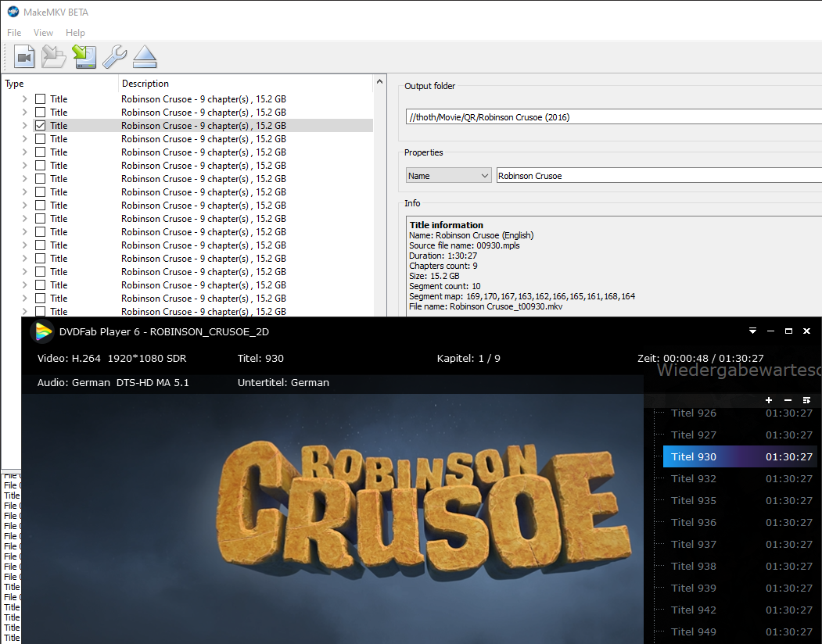This screenshot has height=644, width=822.
Task: Open the File menu
Action: 14,33
